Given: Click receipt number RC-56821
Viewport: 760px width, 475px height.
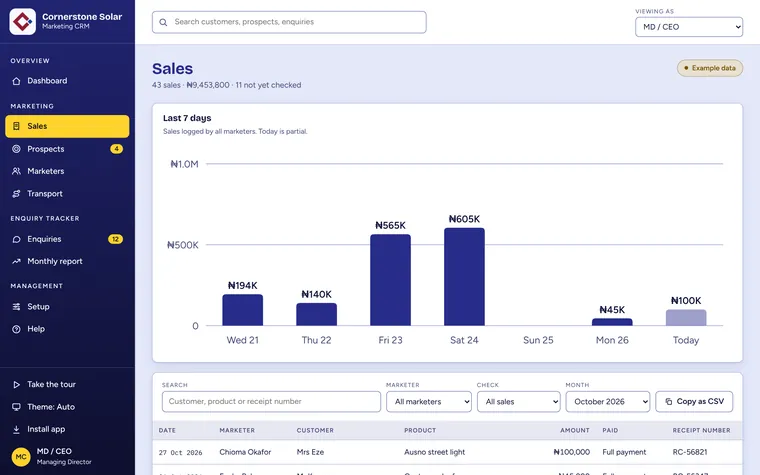Looking at the screenshot, I should [690, 452].
